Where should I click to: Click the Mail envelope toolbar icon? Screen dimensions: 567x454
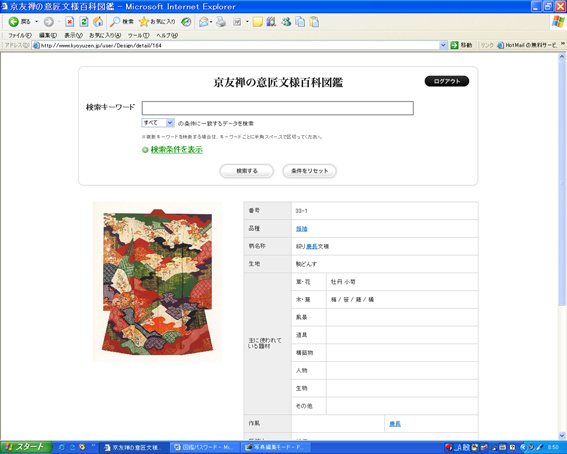click(x=204, y=22)
